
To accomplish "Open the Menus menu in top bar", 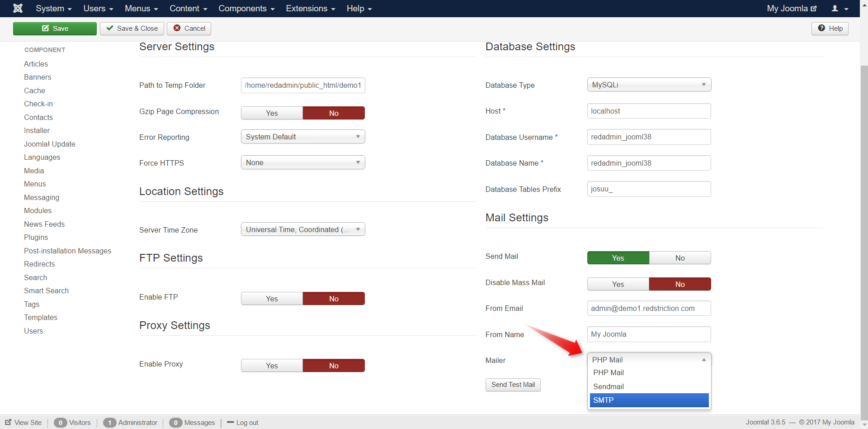I will click(x=141, y=9).
